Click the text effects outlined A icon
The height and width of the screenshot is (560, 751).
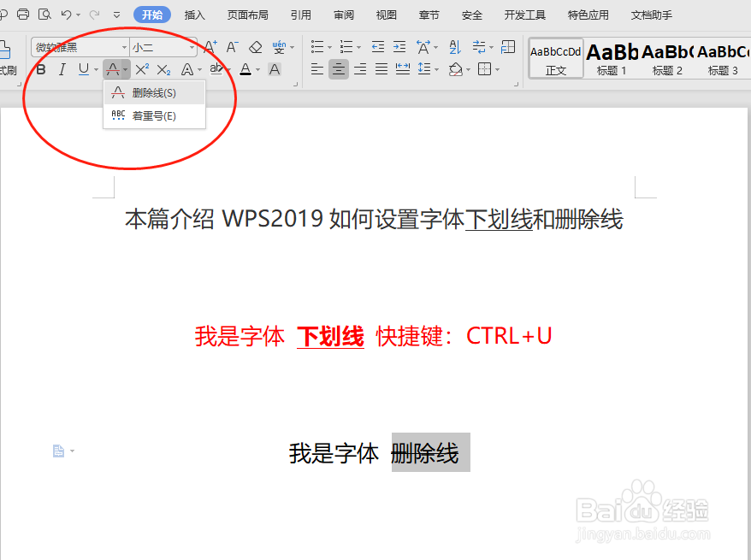187,70
